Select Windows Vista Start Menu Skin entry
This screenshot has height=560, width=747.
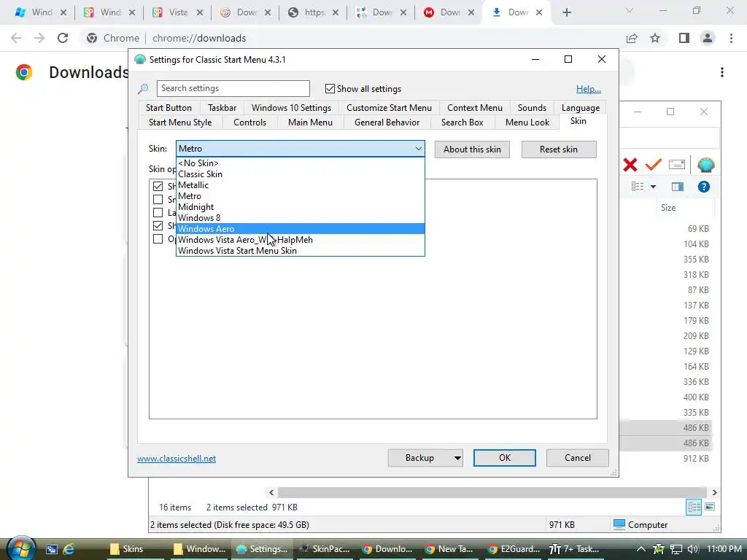pyautogui.click(x=300, y=251)
